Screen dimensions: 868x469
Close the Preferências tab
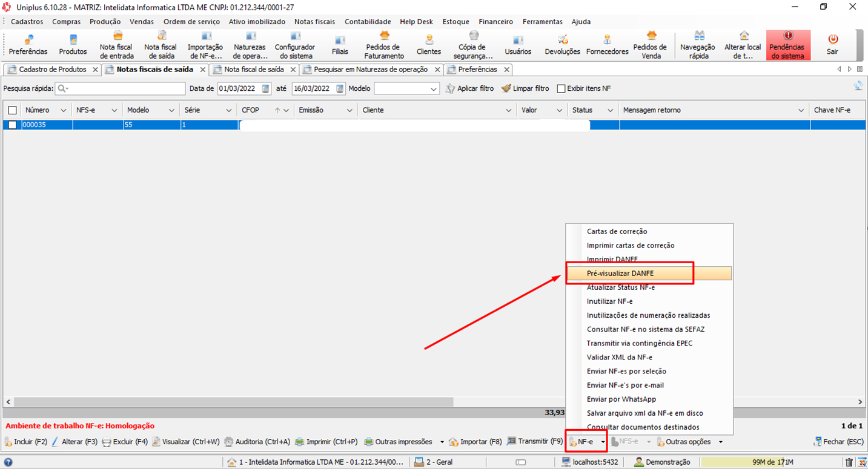(507, 70)
